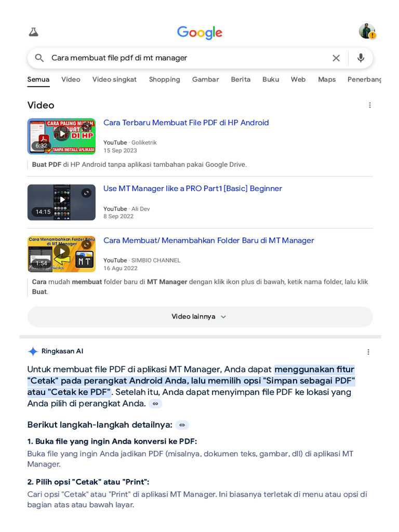Screen dimensions: 399x532
Task: Switch to the Video singkat tab
Action: 114,79
